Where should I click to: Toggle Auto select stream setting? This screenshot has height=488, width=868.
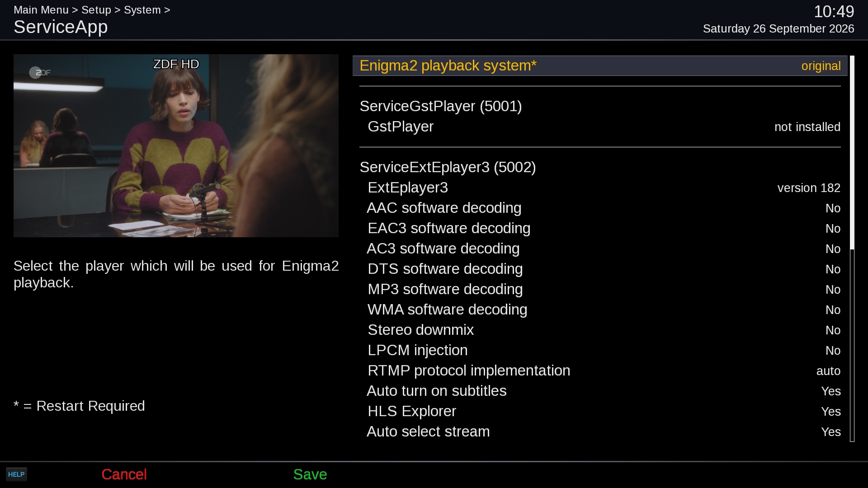click(600, 432)
